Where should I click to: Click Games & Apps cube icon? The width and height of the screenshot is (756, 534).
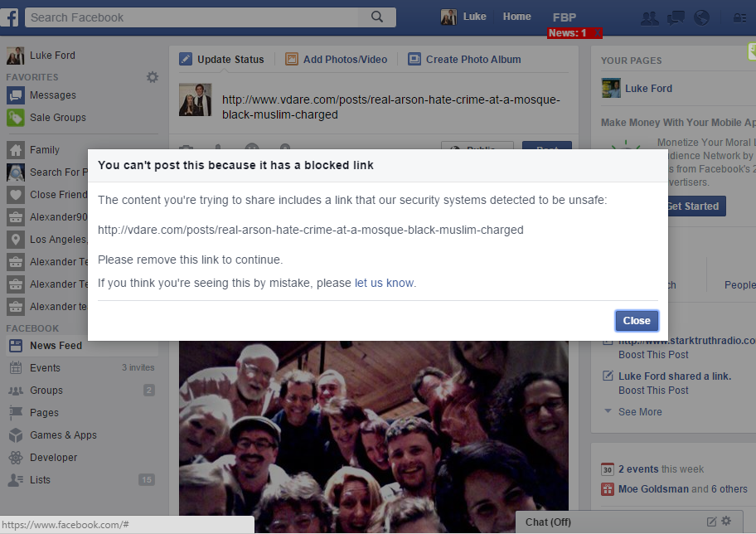pos(16,435)
